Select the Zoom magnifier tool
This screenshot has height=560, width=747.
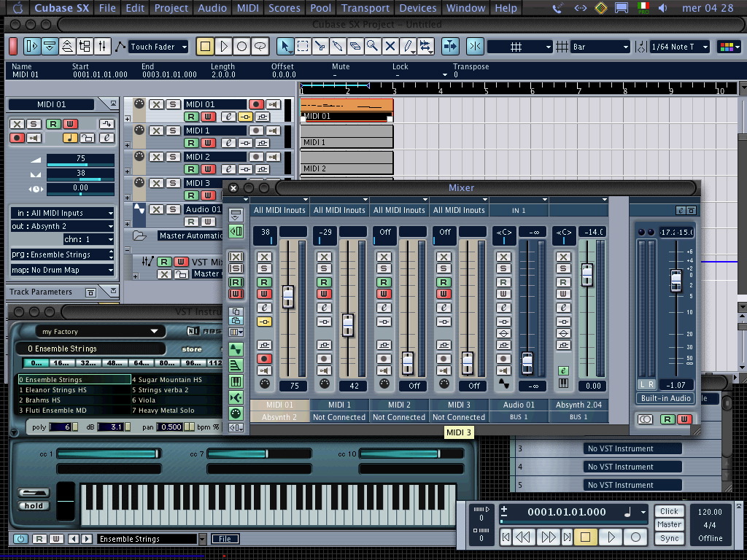(x=373, y=47)
